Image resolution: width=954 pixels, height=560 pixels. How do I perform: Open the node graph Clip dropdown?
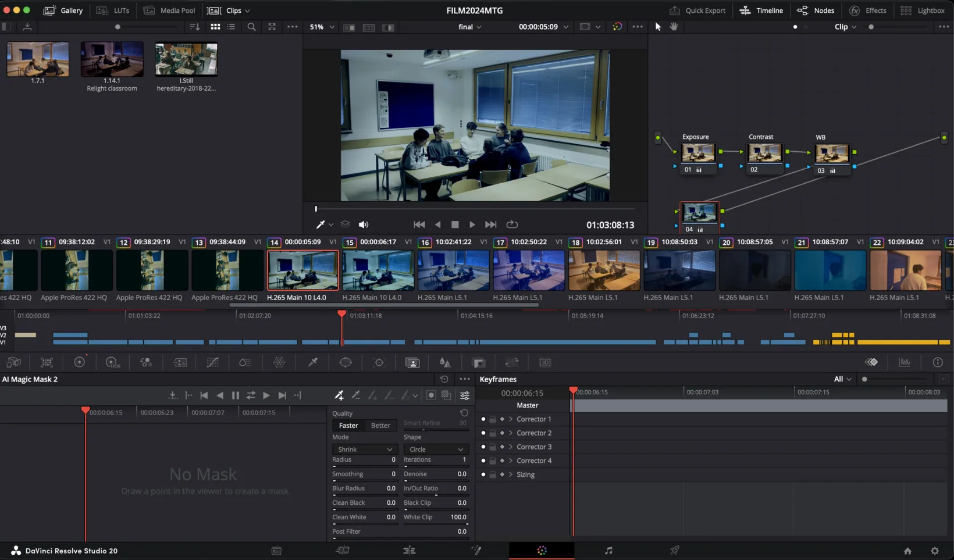click(x=845, y=27)
